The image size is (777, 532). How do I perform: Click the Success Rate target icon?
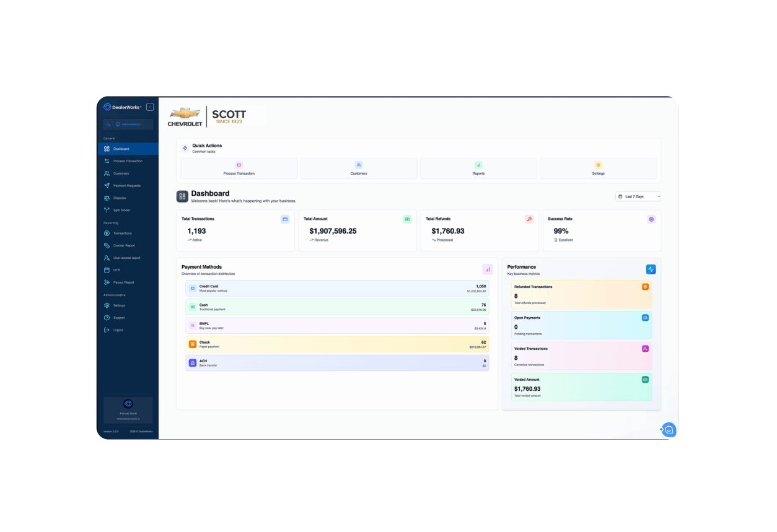pos(651,219)
